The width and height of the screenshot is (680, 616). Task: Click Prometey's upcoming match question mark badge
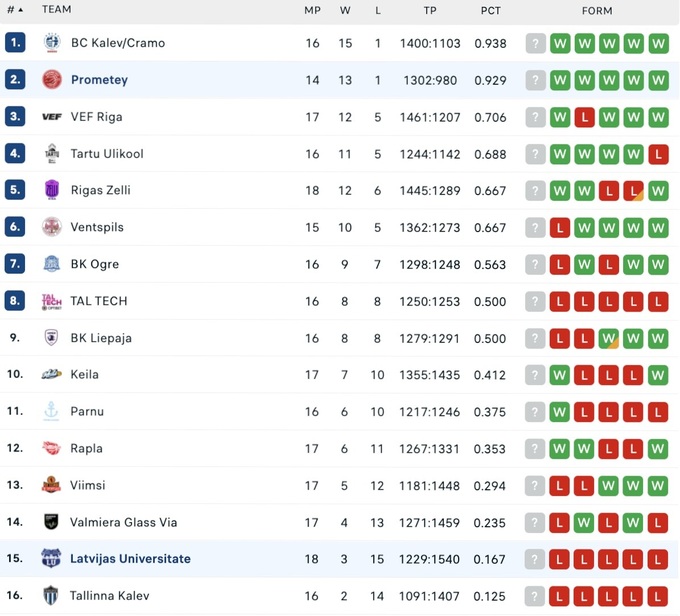(x=536, y=80)
